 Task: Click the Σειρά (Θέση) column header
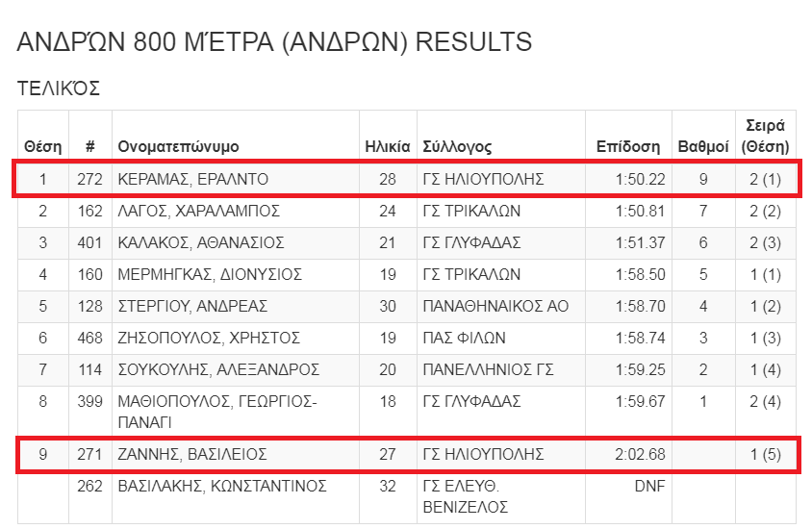766,137
